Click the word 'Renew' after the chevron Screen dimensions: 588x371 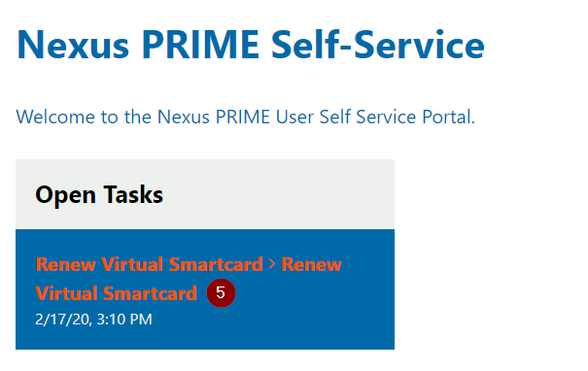pyautogui.click(x=312, y=264)
